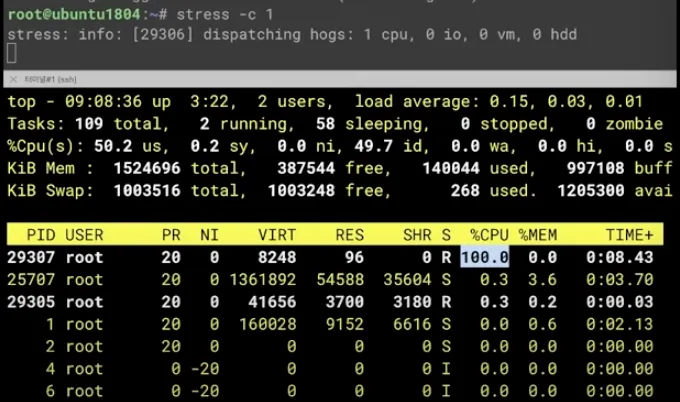Close the ssh terminal pane
This screenshot has height=402, width=680.
[x=13, y=79]
